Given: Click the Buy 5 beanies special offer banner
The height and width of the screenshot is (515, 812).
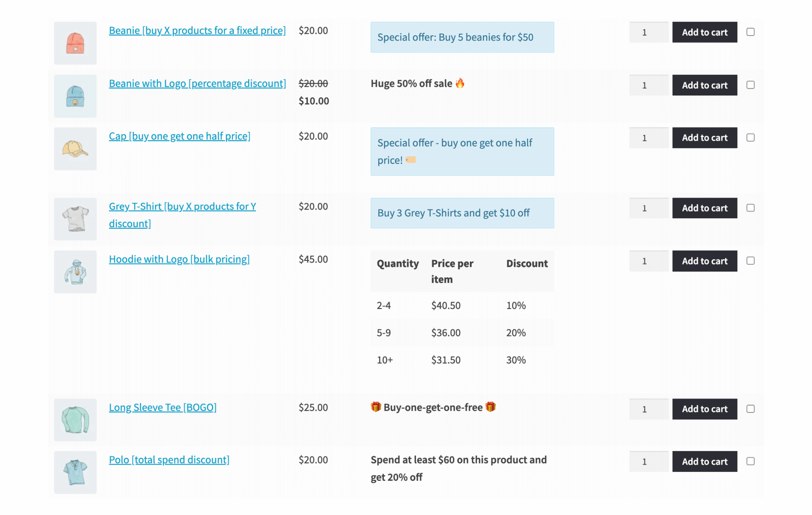Looking at the screenshot, I should [x=462, y=37].
